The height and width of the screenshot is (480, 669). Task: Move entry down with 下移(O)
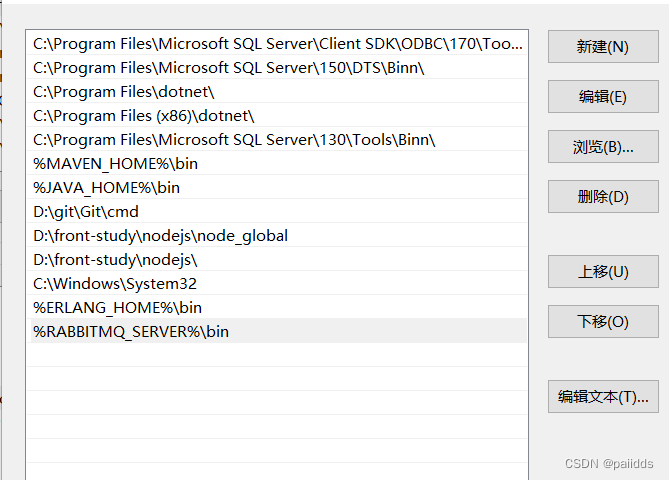[603, 322]
